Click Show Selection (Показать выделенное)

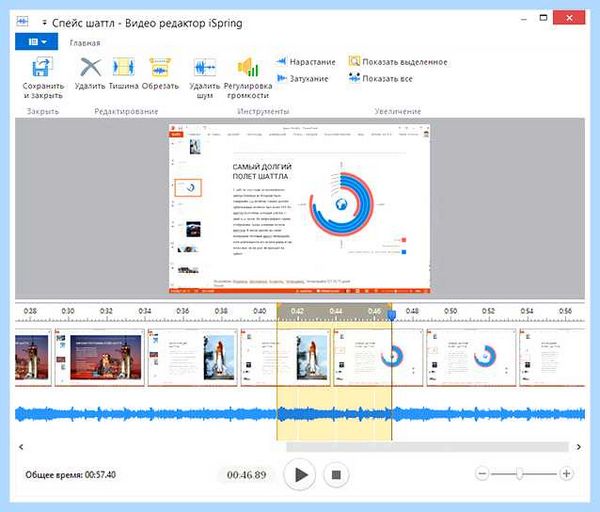pos(398,62)
